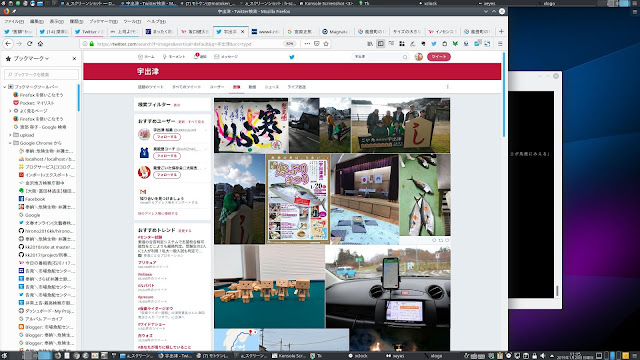Open the Danbo cardboard robots photo

(269, 287)
